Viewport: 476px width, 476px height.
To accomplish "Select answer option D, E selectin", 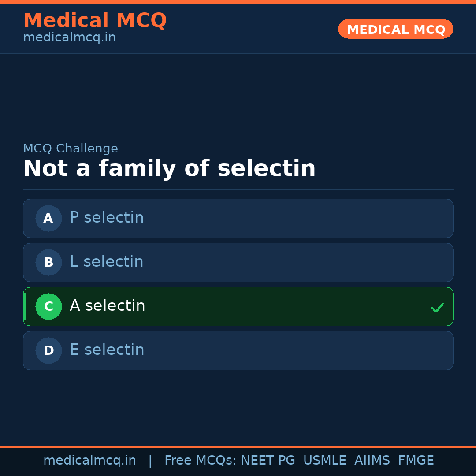I will pyautogui.click(x=238, y=350).
